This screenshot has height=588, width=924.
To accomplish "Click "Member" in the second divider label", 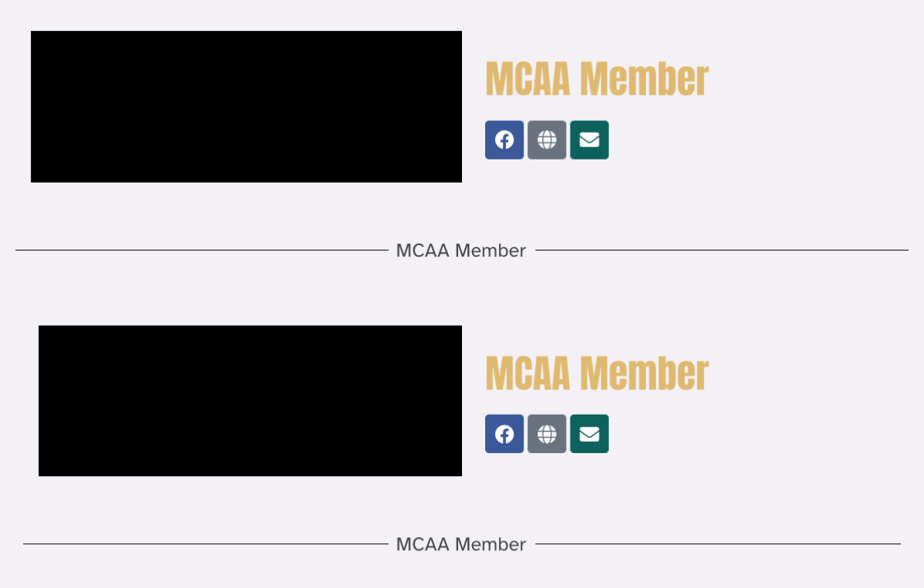I will [490, 544].
